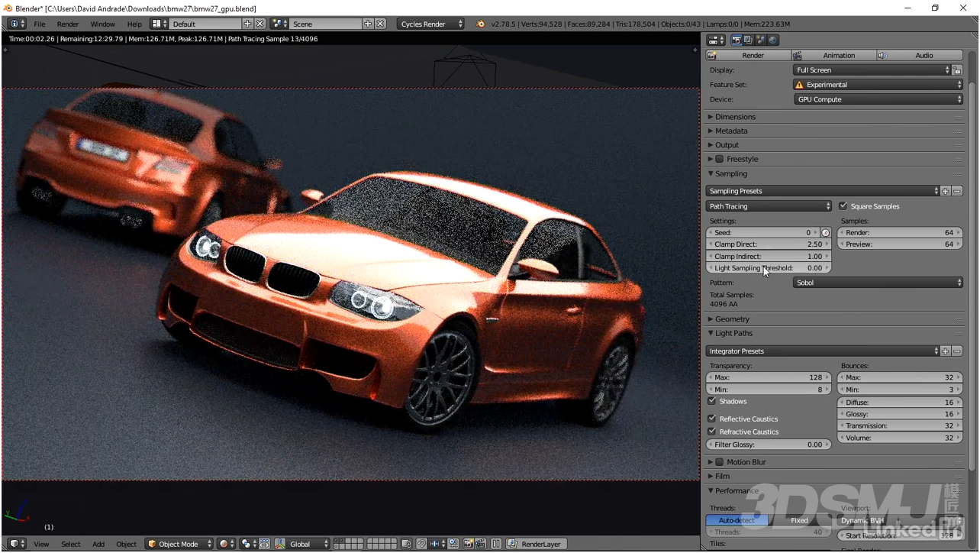This screenshot has height=553, width=980.
Task: Open the pivot point selector
Action: [248, 544]
